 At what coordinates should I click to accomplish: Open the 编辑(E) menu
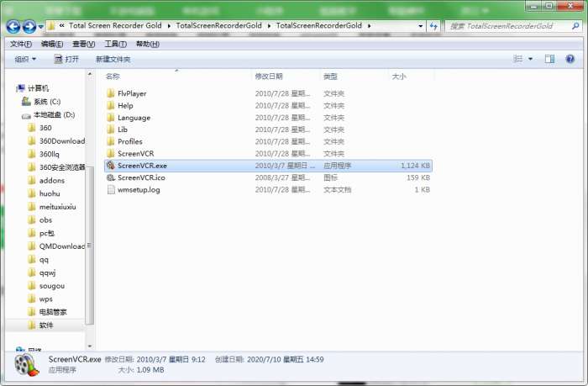[52, 44]
